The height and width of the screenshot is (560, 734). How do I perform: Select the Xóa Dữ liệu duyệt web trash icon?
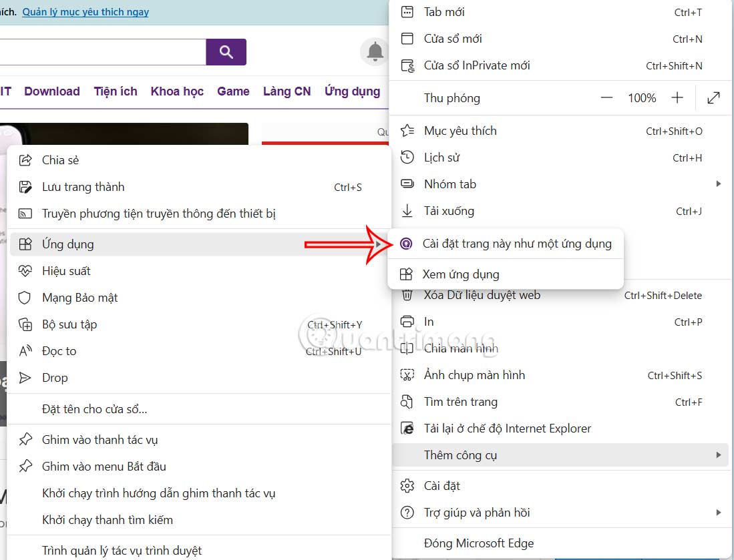coord(407,294)
